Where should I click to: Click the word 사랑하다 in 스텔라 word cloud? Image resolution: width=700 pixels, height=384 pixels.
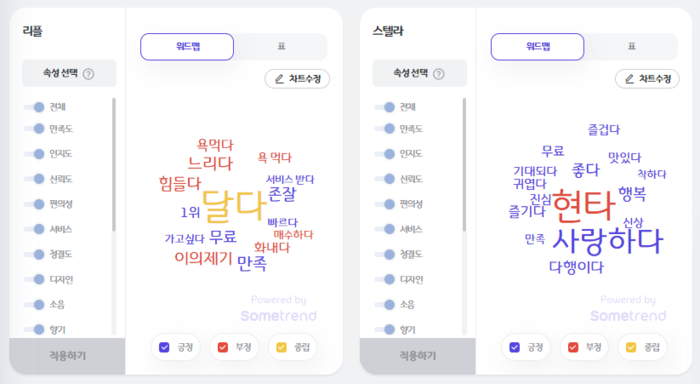tap(608, 240)
